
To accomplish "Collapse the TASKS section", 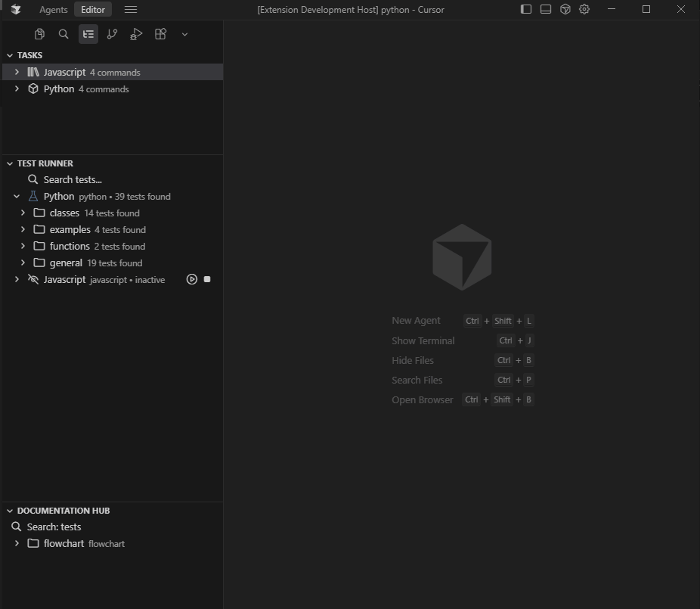I will [x=10, y=55].
